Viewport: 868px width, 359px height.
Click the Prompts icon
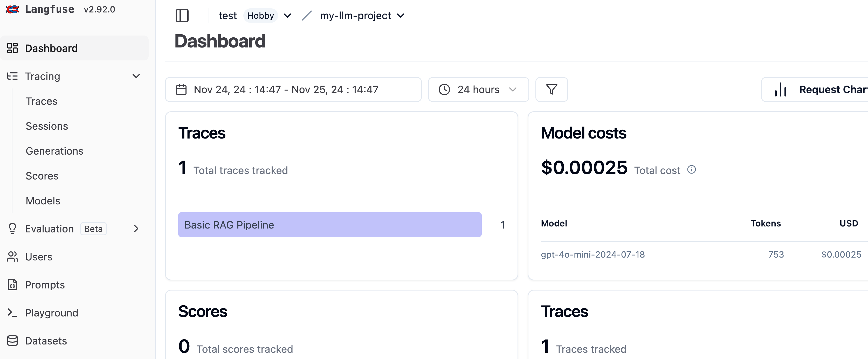pos(12,285)
